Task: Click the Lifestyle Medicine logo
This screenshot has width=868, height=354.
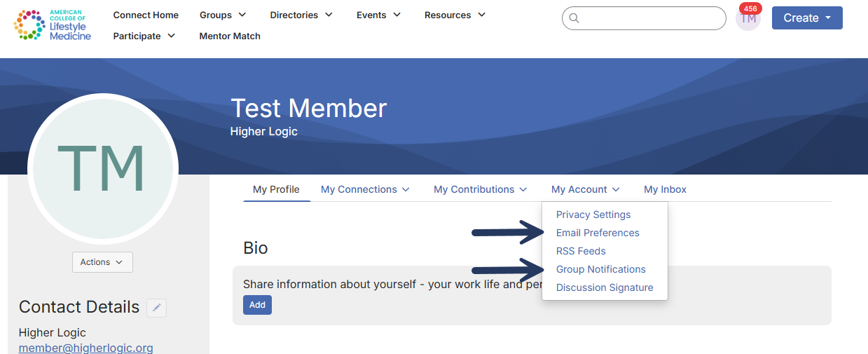Action: tap(53, 25)
